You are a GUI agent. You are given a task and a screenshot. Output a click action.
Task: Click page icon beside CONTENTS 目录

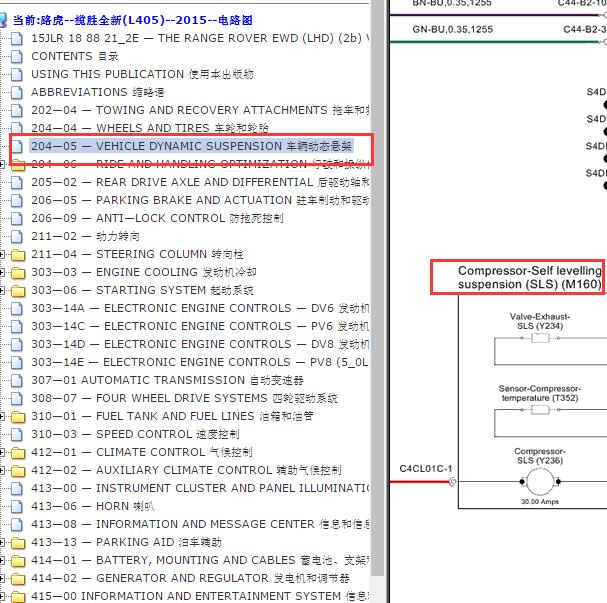coord(17,57)
